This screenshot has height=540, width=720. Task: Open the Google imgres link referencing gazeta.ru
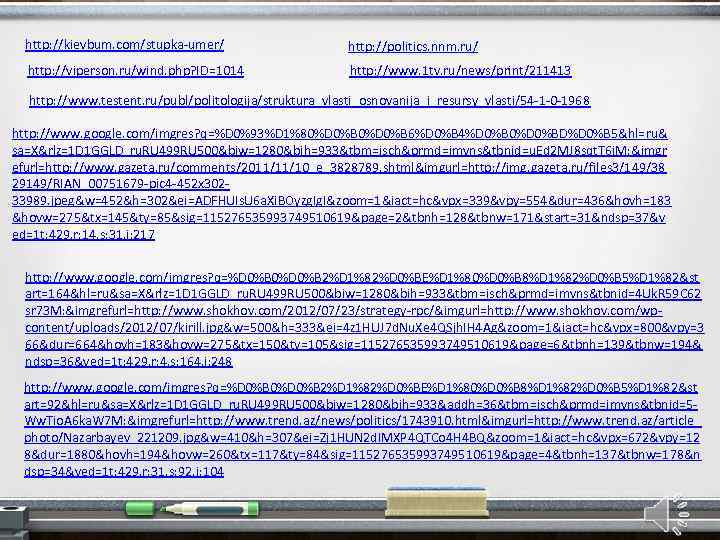341,184
